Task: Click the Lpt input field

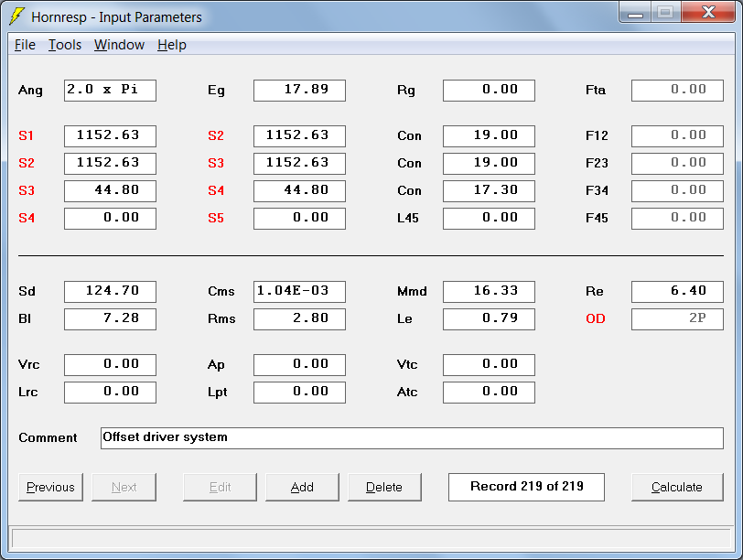Action: [299, 393]
